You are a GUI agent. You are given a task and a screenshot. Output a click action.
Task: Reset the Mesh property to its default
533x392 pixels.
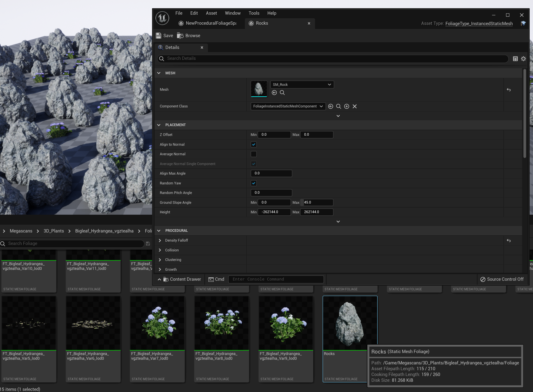point(509,90)
